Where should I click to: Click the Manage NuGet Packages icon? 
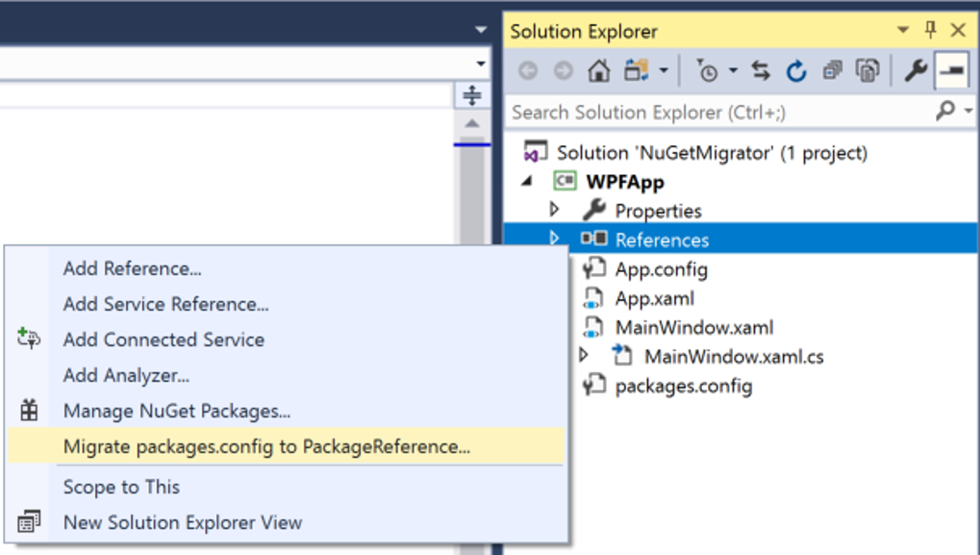click(30, 412)
